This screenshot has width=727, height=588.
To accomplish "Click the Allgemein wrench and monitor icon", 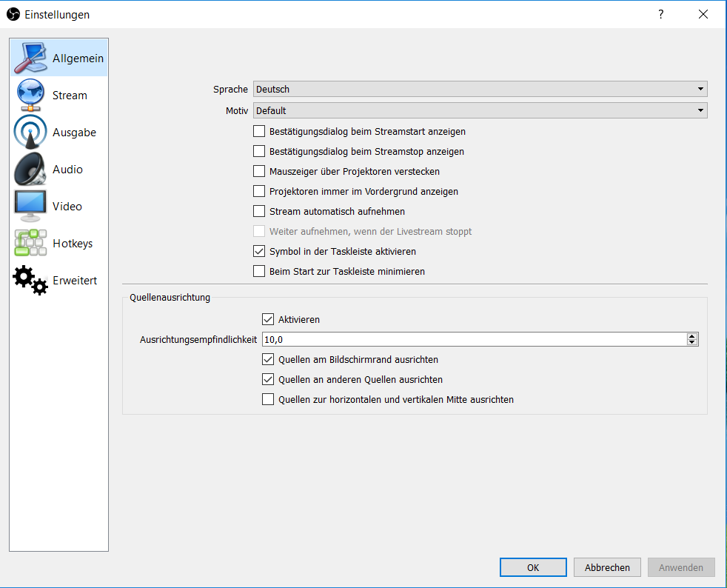I will coord(30,58).
